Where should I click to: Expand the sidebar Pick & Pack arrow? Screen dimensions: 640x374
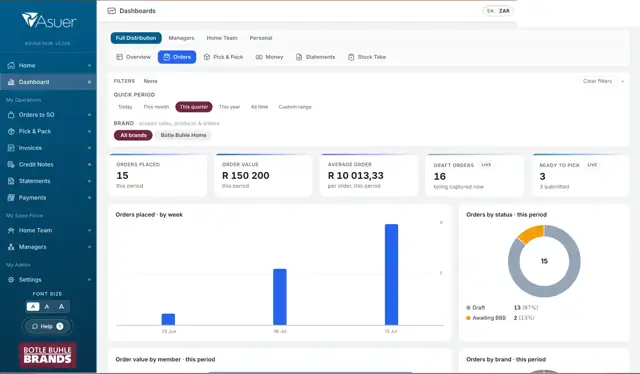pyautogui.click(x=89, y=131)
